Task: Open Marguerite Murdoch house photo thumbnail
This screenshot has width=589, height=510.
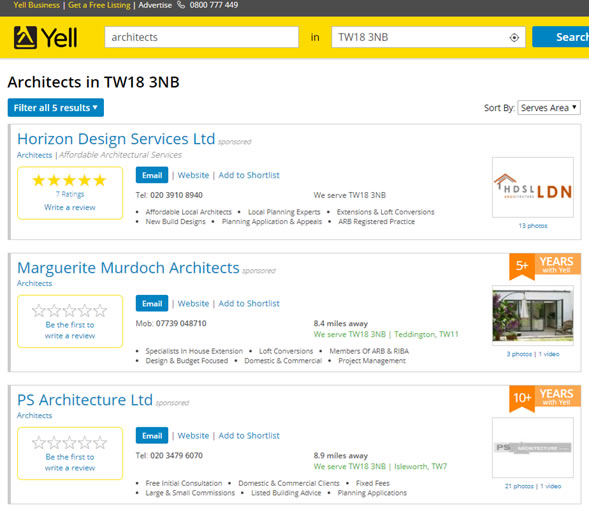Action: click(533, 315)
